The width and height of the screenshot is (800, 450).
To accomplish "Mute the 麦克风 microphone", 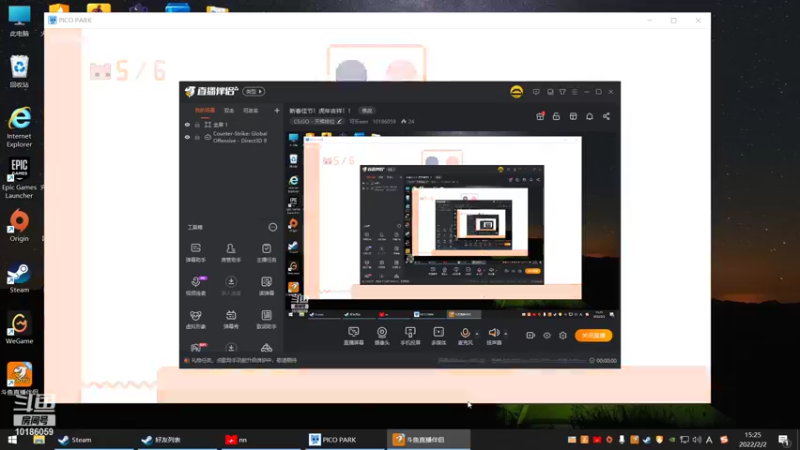I will (465, 336).
